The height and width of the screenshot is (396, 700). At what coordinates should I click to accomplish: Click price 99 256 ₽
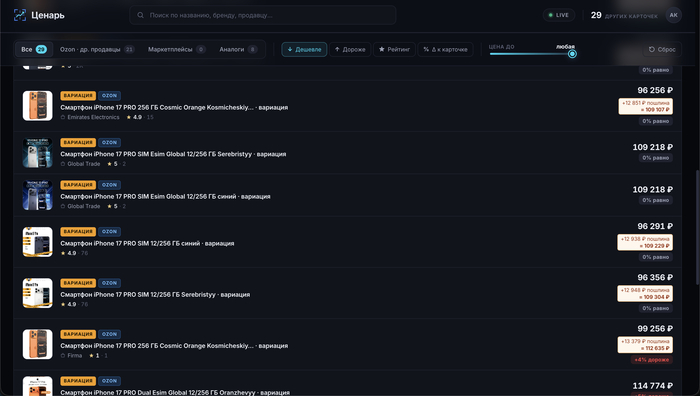point(655,329)
